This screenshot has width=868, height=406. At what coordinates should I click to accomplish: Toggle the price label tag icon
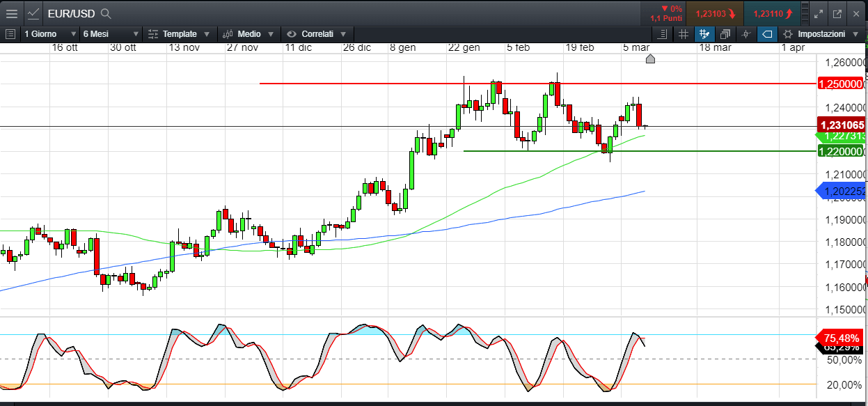coord(767,33)
